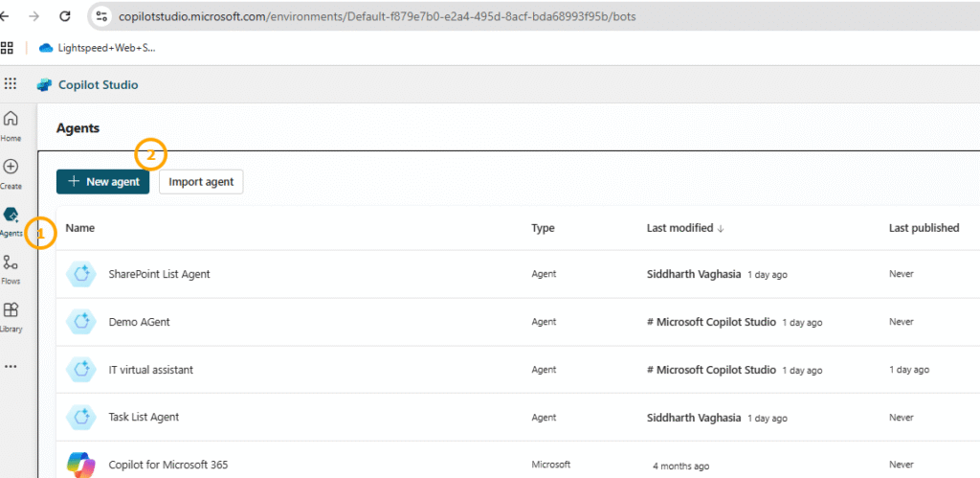Click the New agent button

(103, 182)
